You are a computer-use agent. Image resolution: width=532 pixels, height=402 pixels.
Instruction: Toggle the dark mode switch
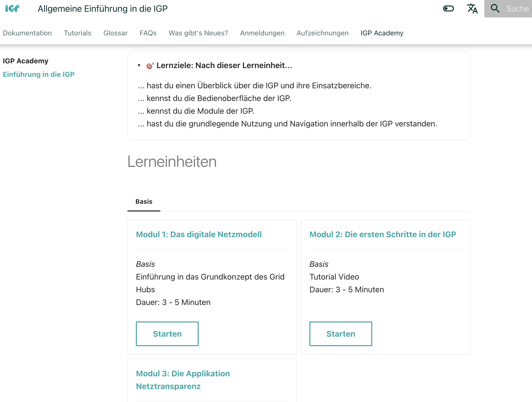point(448,9)
